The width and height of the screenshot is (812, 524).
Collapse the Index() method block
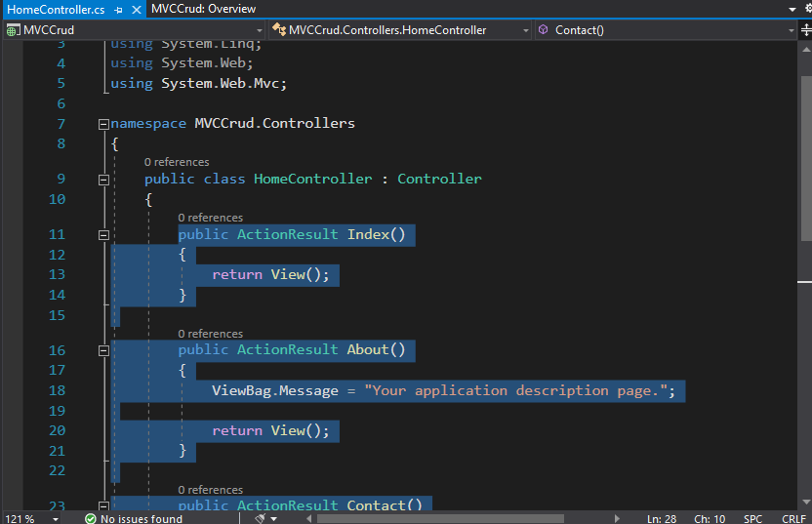click(103, 235)
